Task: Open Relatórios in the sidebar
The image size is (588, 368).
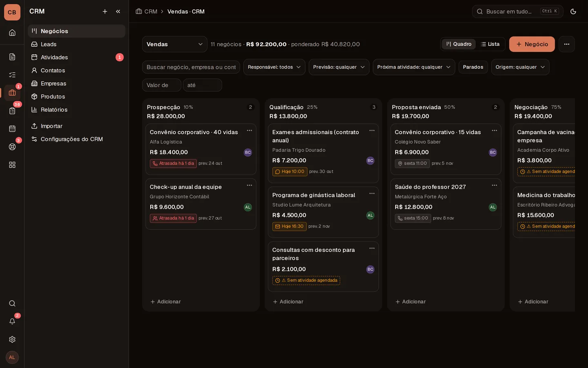Action: 76,110
